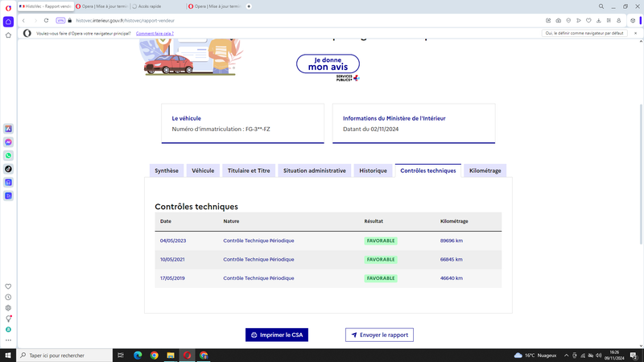Image resolution: width=644 pixels, height=362 pixels.
Task: Click the 'Je donne mon avis' button
Action: pos(328,64)
